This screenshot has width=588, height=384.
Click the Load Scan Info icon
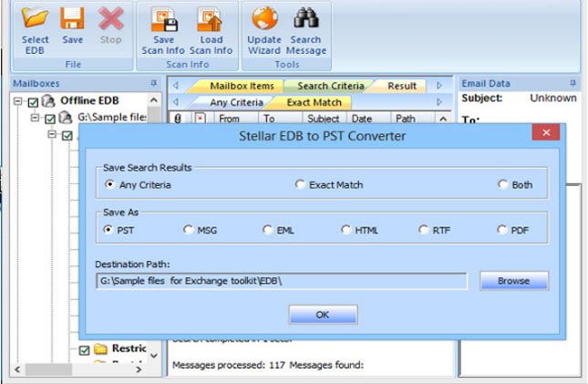(210, 19)
